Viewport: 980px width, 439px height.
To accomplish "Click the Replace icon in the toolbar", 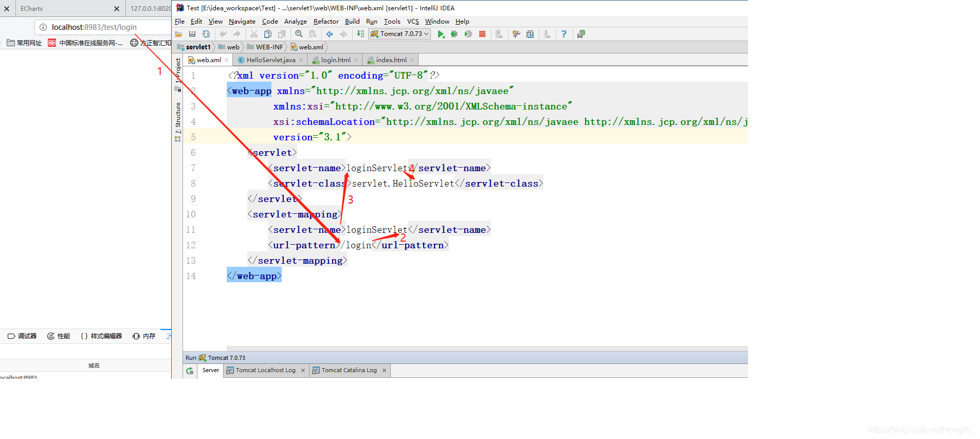I will click(313, 34).
